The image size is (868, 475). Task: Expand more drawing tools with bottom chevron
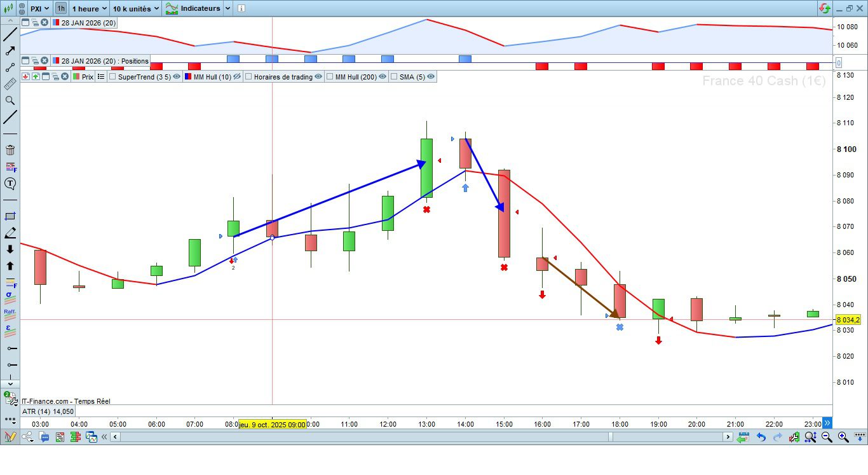click(x=10, y=384)
